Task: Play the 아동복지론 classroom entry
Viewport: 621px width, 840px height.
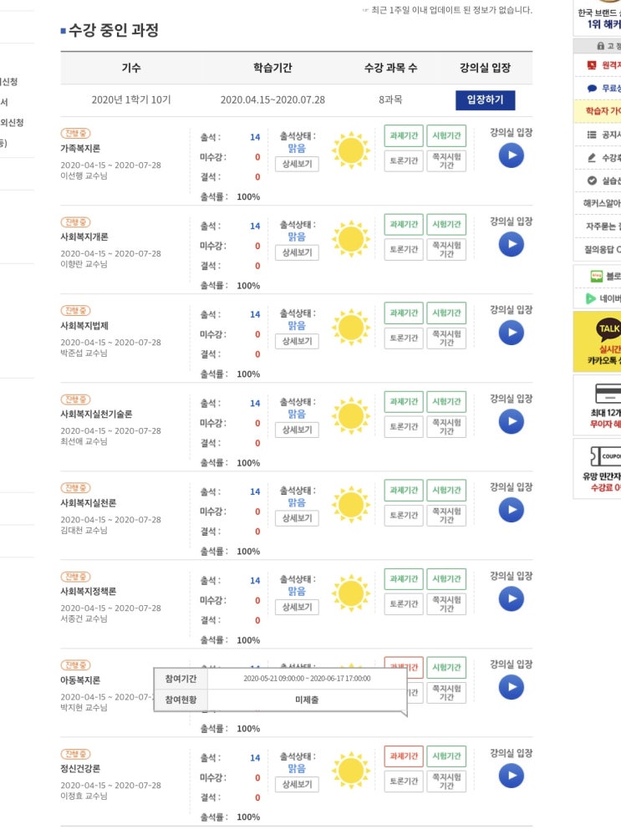Action: [512, 687]
